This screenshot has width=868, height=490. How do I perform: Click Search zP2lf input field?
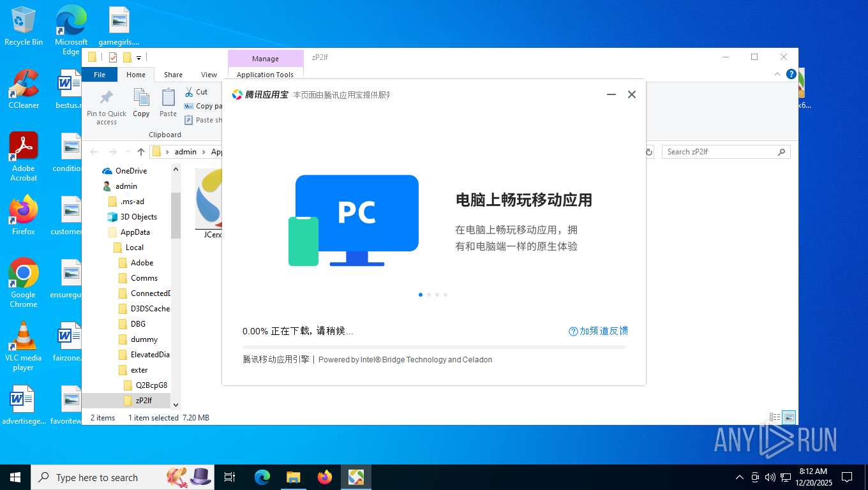coord(726,152)
